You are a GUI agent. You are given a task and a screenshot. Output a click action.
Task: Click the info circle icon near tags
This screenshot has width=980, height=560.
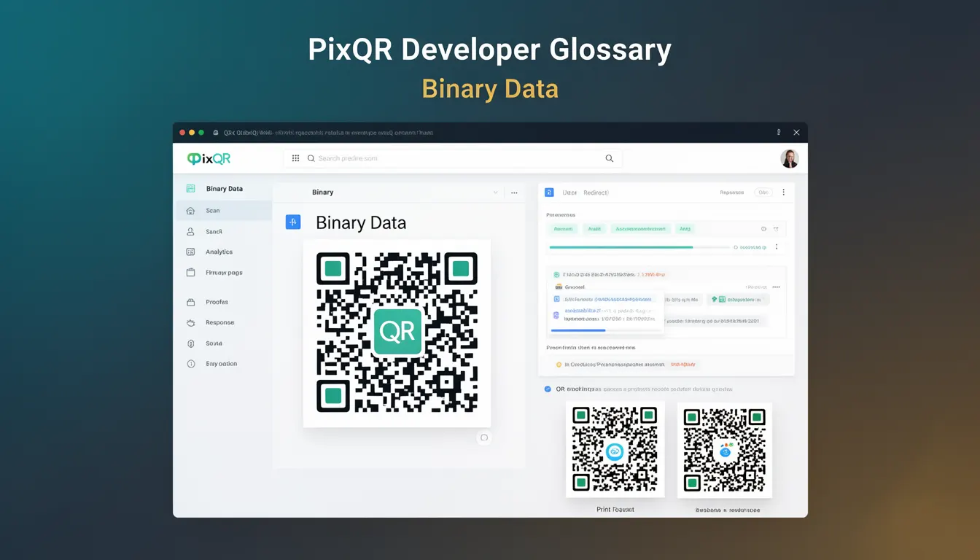tap(763, 229)
